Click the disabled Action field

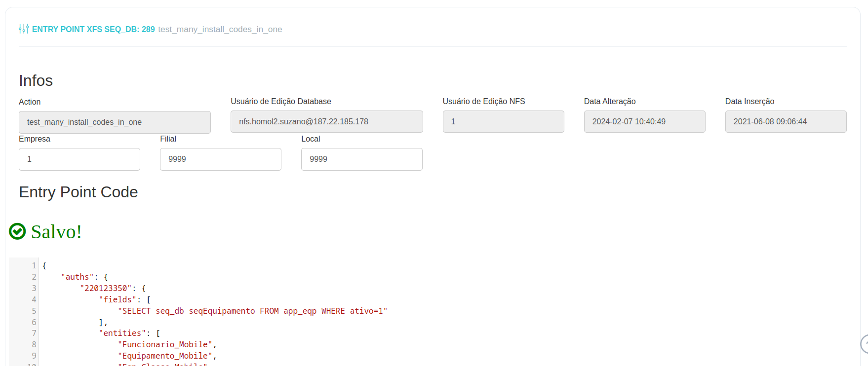[x=115, y=122]
